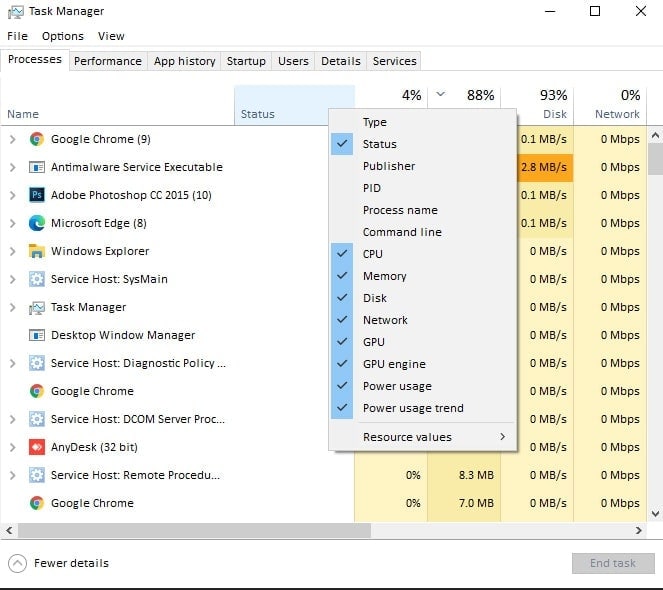663x590 pixels.
Task: Uncheck the Status column option
Action: coord(423,144)
